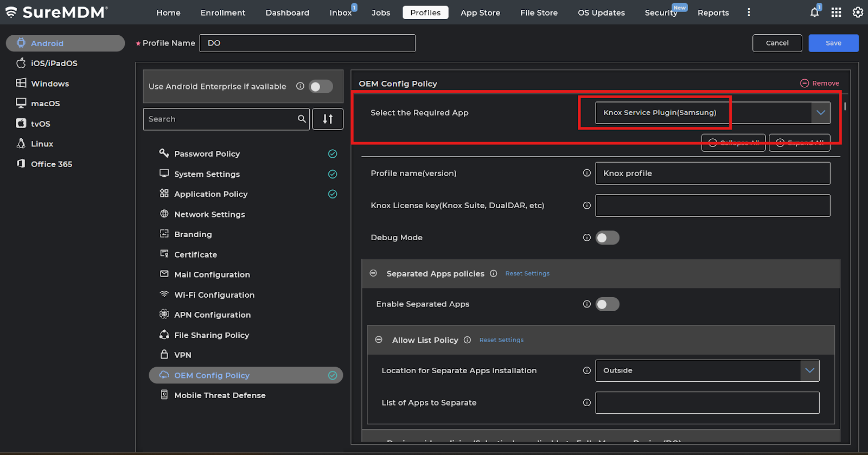The height and width of the screenshot is (455, 868).
Task: Click the vertical scrollbar in OEM Config panel
Action: pyautogui.click(x=845, y=106)
